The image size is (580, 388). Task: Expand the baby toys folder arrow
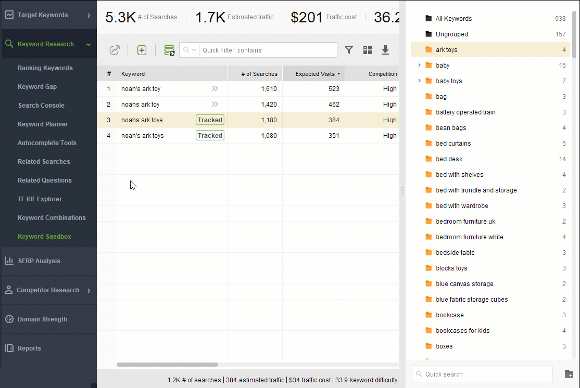[x=419, y=81]
